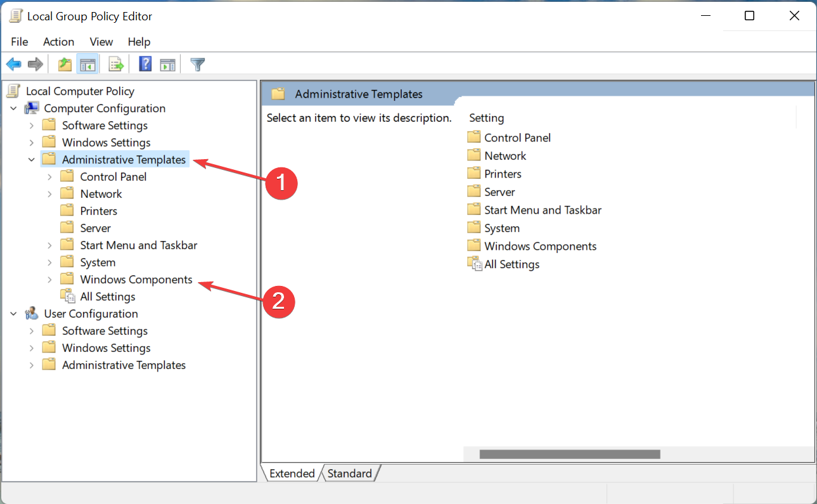Expand the Control Panel tree node arrow

pyautogui.click(x=49, y=177)
